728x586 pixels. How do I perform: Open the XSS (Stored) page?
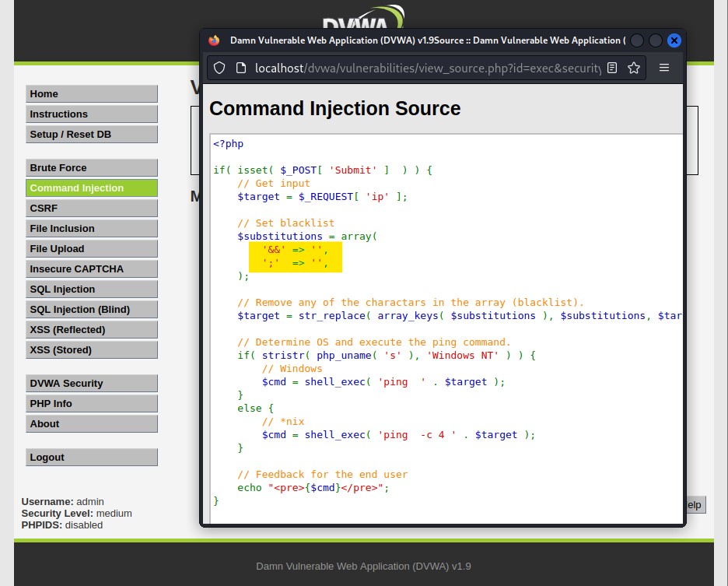[x=92, y=350]
